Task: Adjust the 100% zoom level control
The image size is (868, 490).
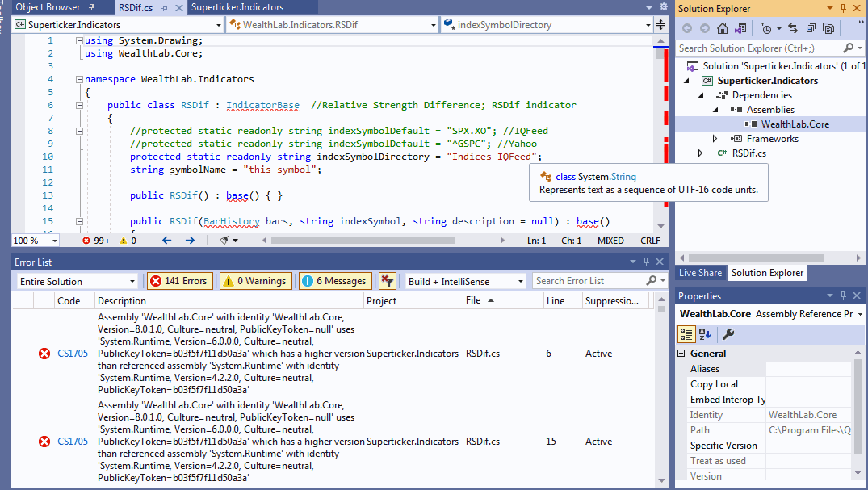Action: (x=34, y=240)
